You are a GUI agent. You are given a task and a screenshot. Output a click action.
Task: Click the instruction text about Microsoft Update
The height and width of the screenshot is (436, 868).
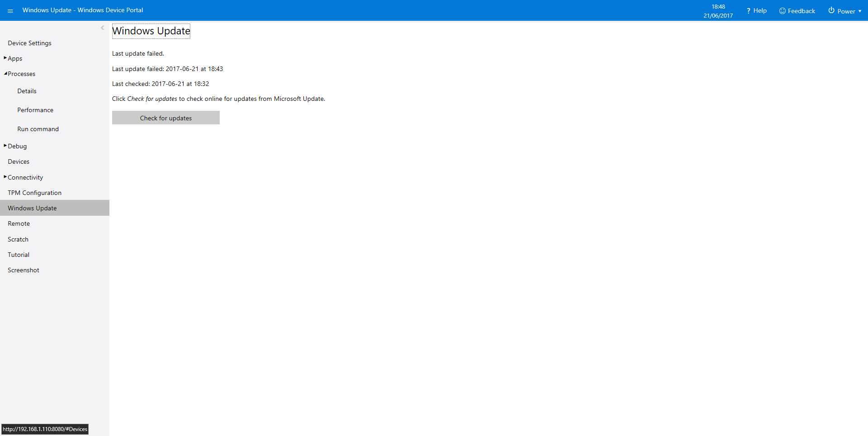click(218, 99)
